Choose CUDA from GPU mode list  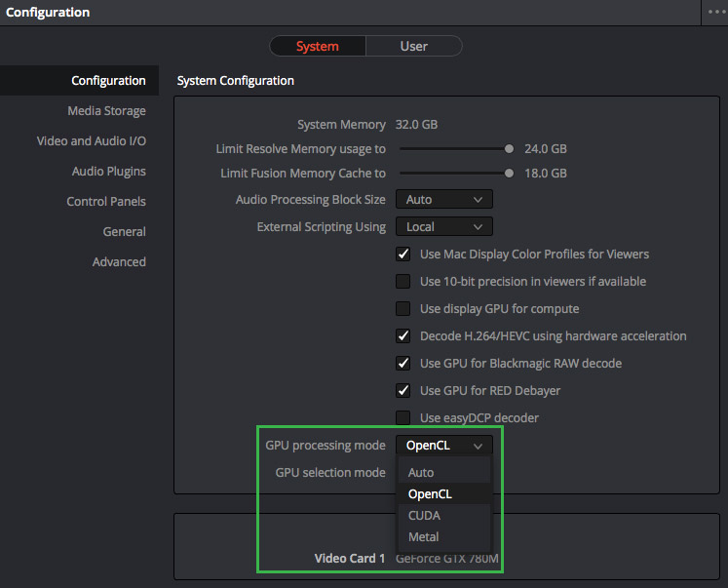424,516
